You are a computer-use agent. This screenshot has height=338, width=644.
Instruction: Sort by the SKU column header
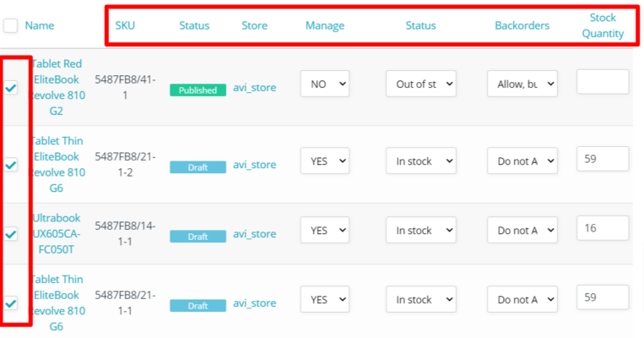(125, 25)
